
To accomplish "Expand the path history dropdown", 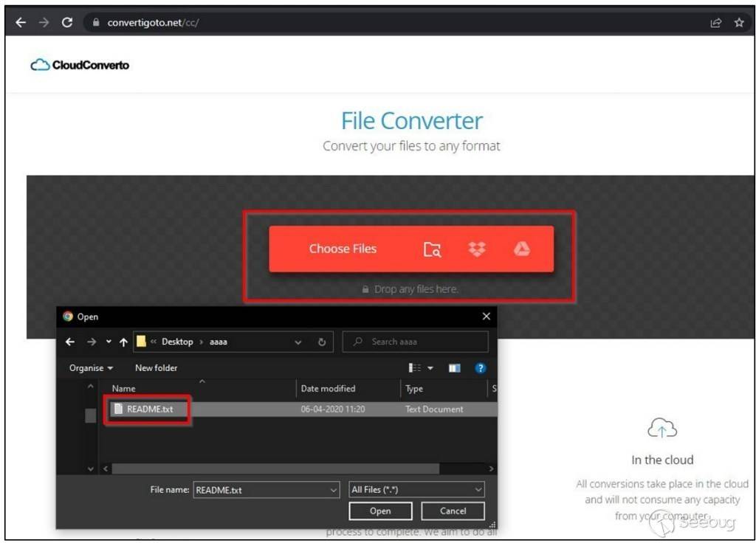I will tap(298, 342).
